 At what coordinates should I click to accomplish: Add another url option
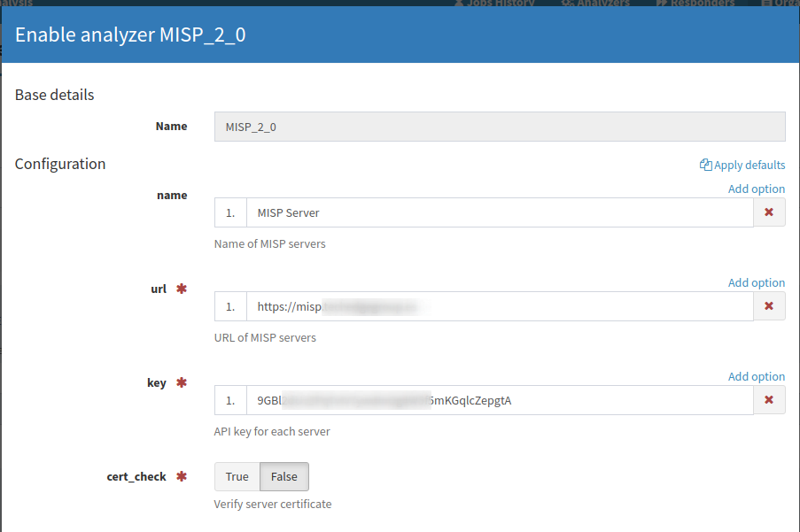(x=756, y=282)
